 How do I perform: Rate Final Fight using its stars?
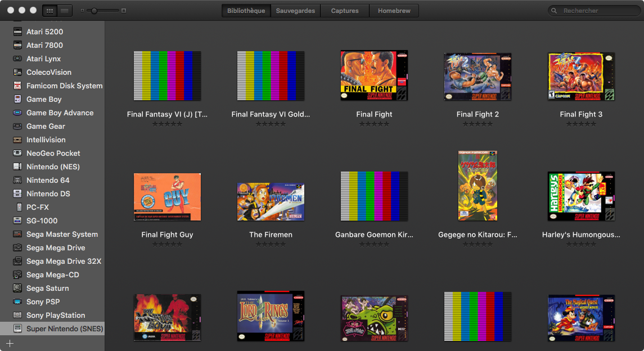click(374, 124)
